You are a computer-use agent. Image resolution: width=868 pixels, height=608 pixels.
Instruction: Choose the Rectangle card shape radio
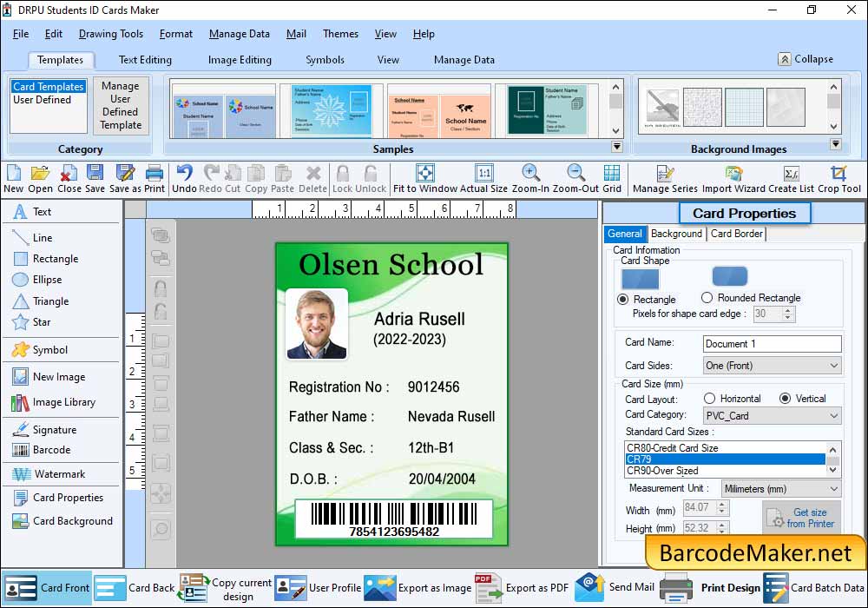[622, 299]
